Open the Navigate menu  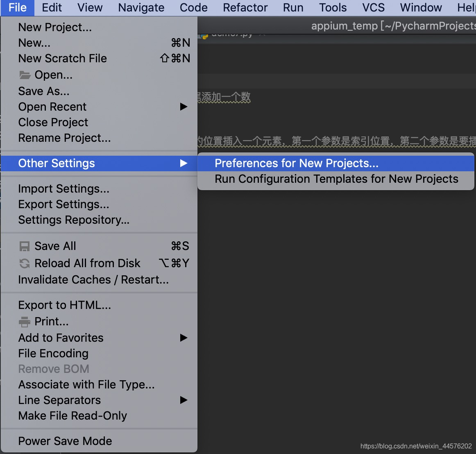(x=141, y=8)
